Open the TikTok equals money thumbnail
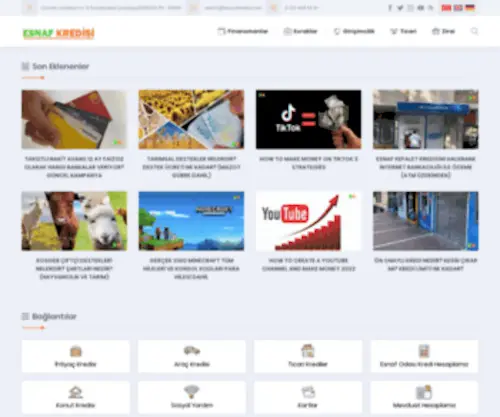 308,119
